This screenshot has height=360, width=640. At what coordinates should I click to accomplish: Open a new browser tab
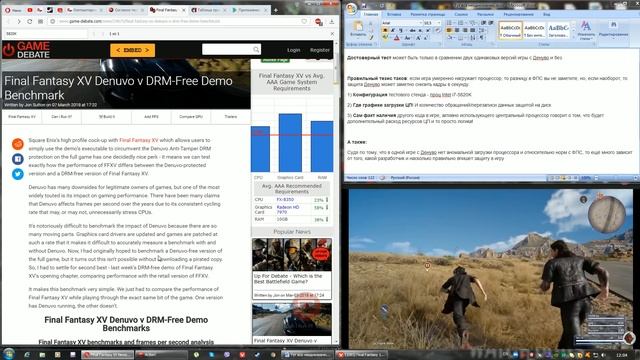pyautogui.click(x=276, y=10)
